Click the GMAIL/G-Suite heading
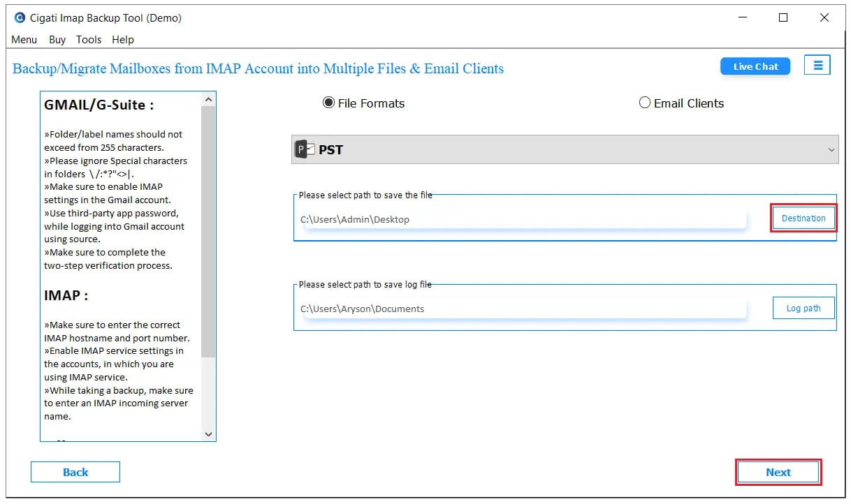This screenshot has height=504, width=851. pyautogui.click(x=99, y=105)
